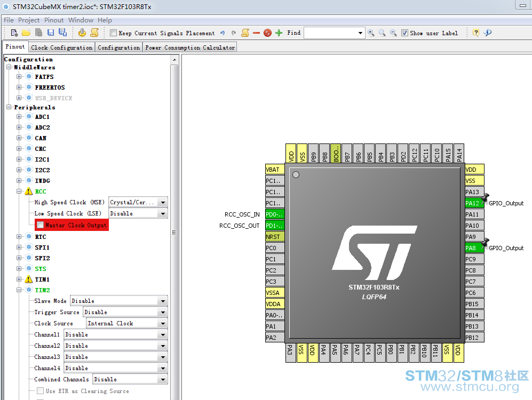Open High Speed Clock (HSE) dropdown

(x=138, y=202)
